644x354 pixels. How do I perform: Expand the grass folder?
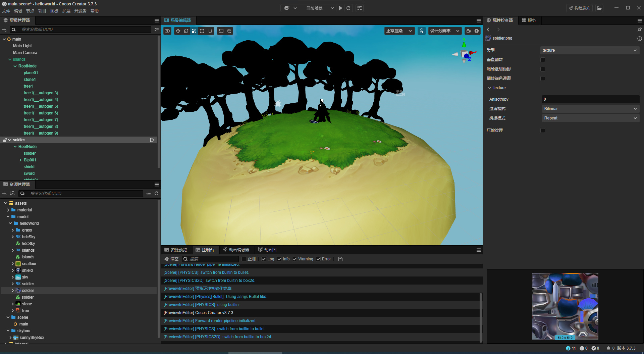[x=13, y=230]
